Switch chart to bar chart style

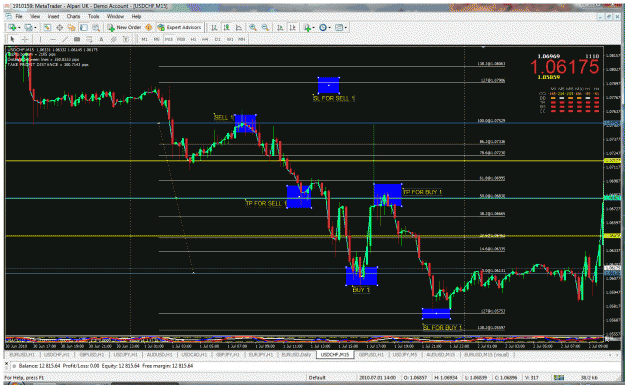pos(214,28)
